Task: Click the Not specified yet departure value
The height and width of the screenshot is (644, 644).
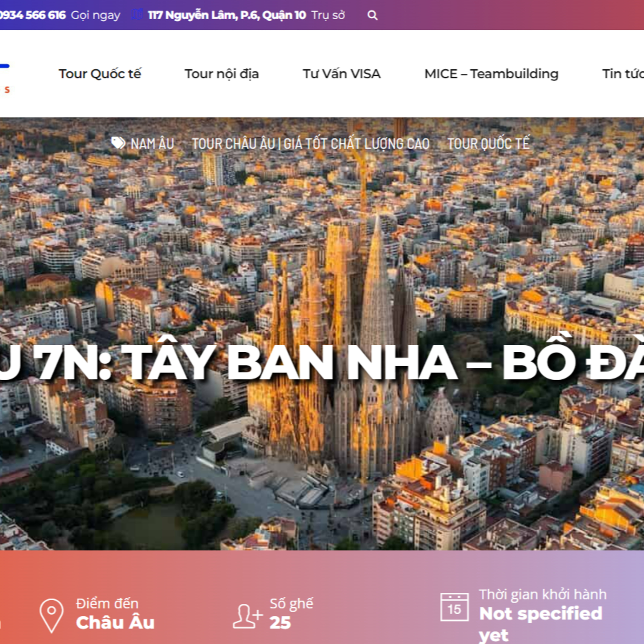Action: pyautogui.click(x=541, y=624)
